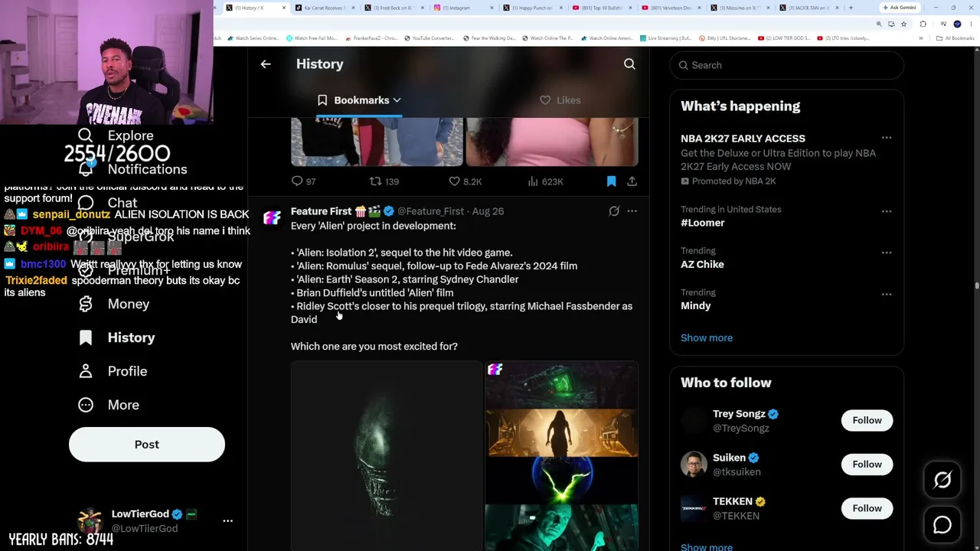Follow TEKKEN

[867, 508]
